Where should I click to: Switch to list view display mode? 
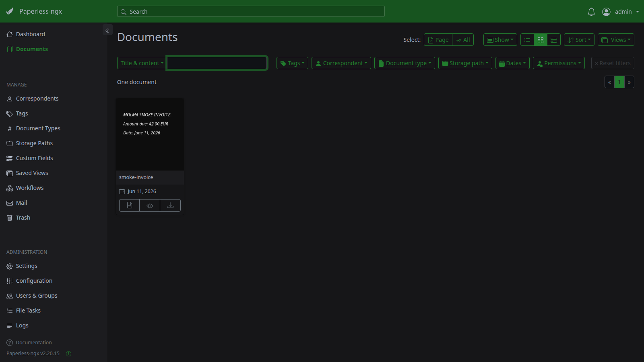click(527, 40)
